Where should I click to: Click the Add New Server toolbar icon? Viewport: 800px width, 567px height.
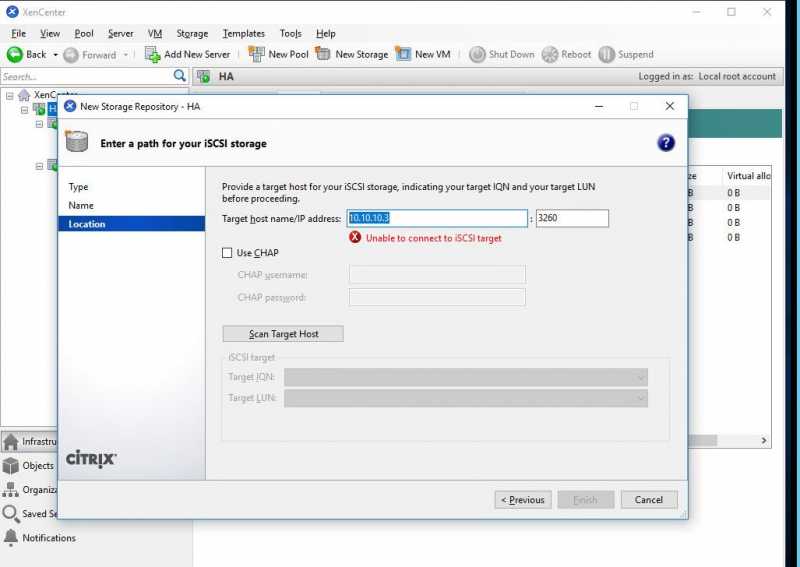pos(153,54)
